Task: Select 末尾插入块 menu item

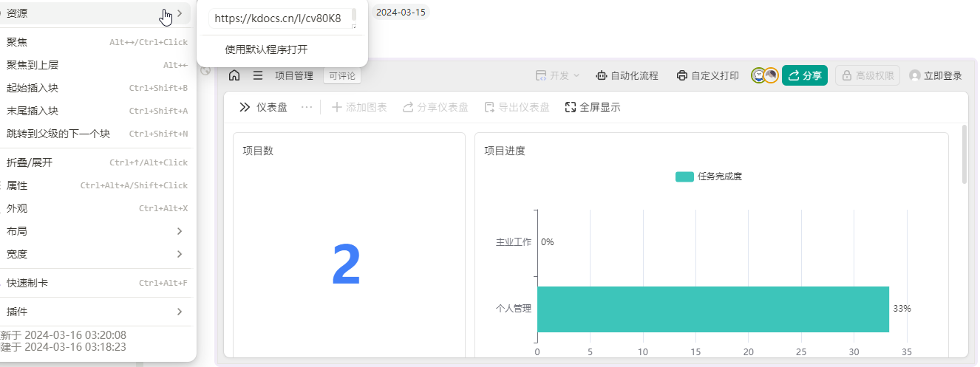Action: (96, 111)
